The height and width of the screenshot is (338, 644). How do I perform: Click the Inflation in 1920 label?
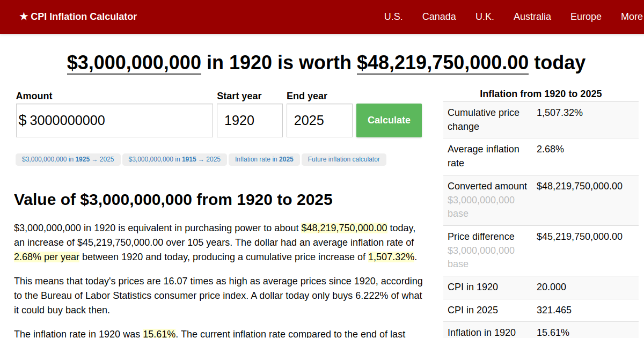(481, 332)
